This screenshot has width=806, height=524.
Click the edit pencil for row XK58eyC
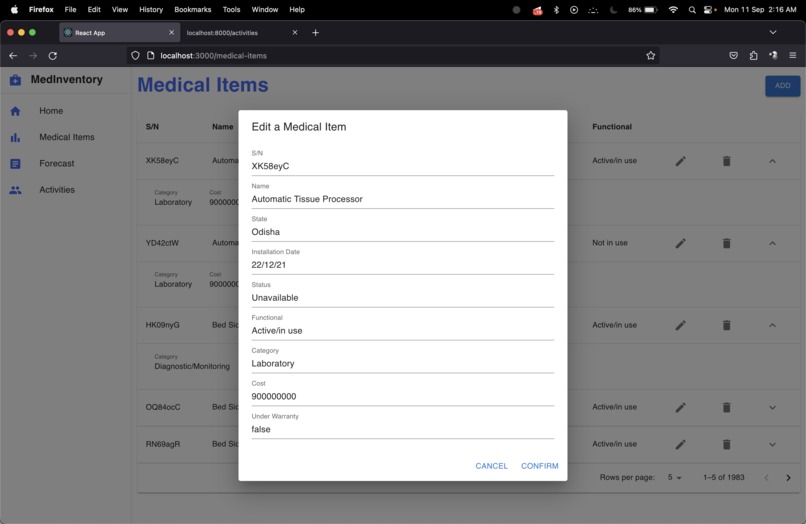point(681,161)
